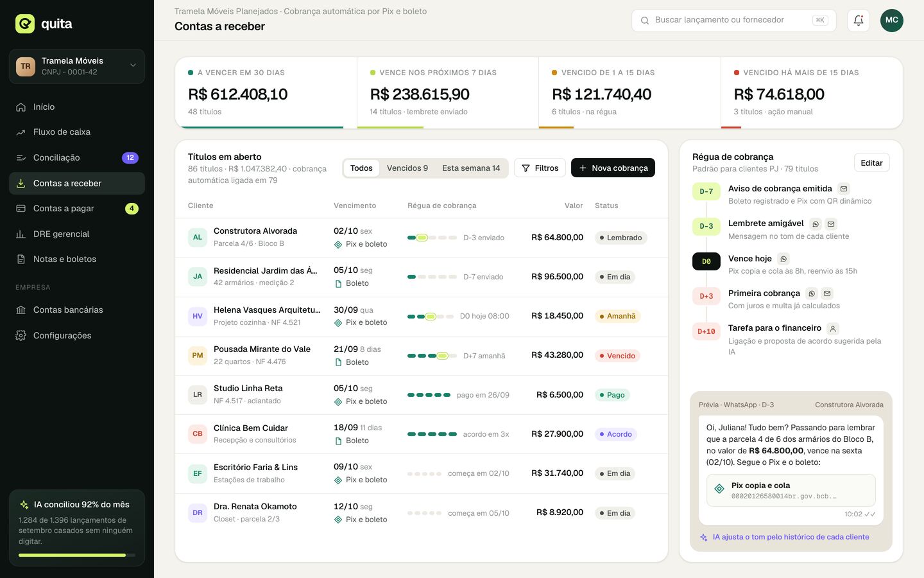Click the LR avatar of Studio Linha Reta

point(198,395)
